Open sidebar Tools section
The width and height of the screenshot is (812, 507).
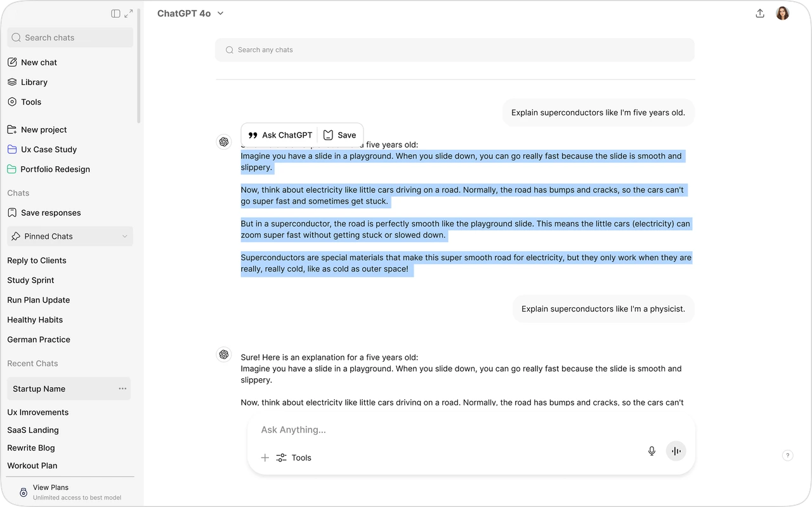(x=31, y=102)
